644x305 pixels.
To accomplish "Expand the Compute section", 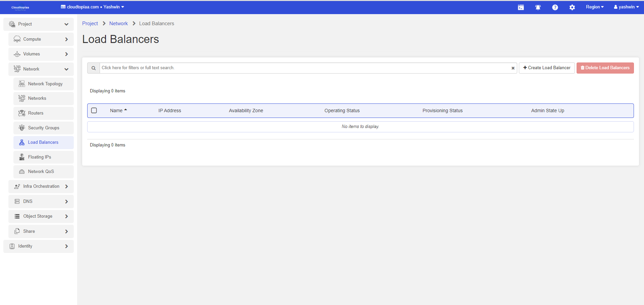I will click(x=41, y=39).
